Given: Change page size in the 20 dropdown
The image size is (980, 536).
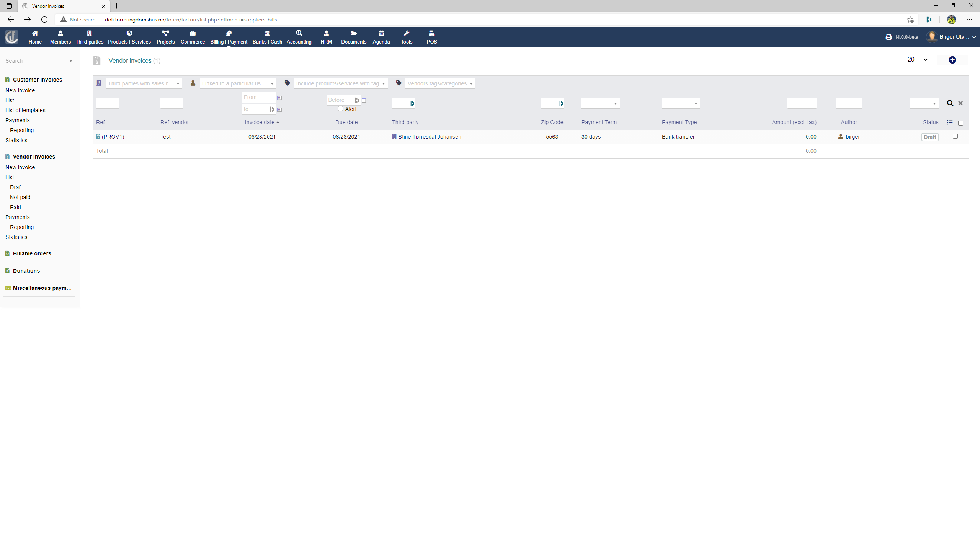Looking at the screenshot, I should click(x=917, y=60).
